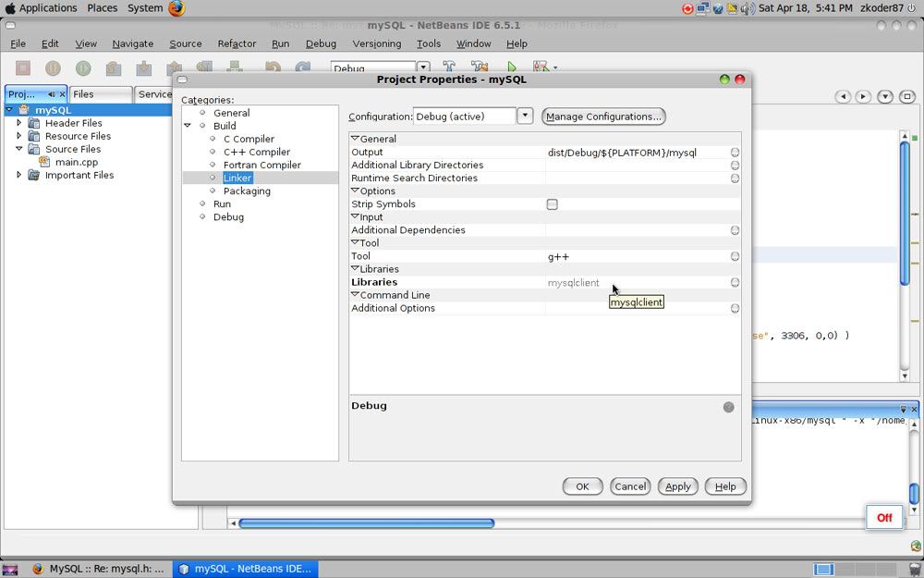Run the project with green play icon
This screenshot has height=578, width=924.
click(512, 68)
